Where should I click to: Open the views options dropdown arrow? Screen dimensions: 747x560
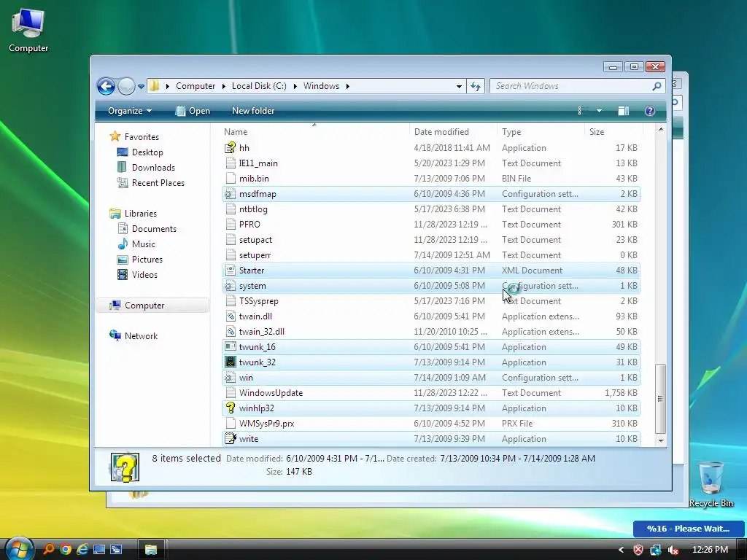point(599,111)
